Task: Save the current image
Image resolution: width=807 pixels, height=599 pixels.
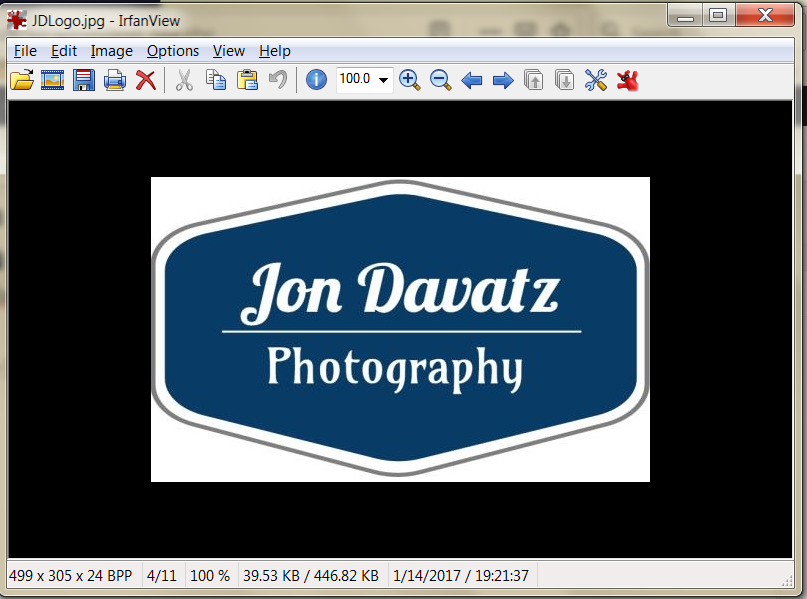Action: click(x=83, y=80)
